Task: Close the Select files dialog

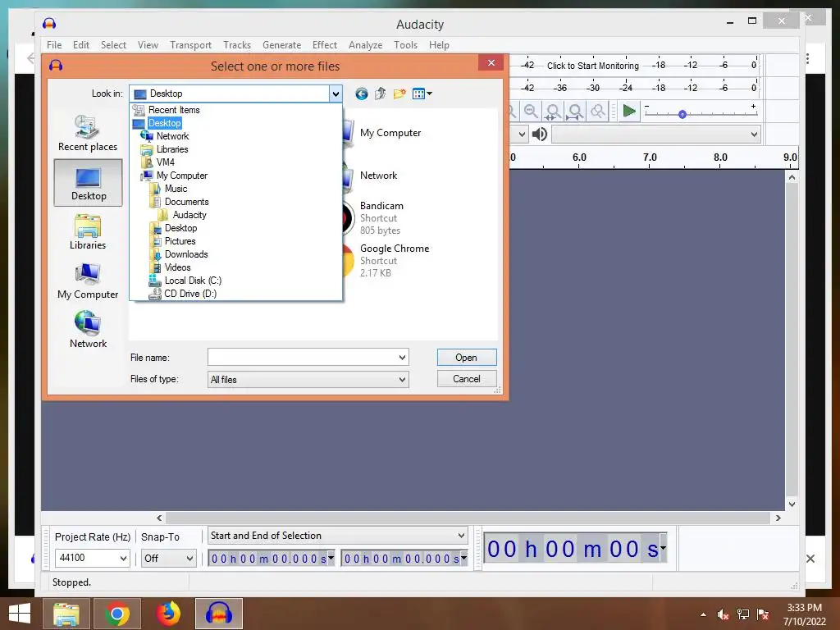Action: click(x=491, y=63)
